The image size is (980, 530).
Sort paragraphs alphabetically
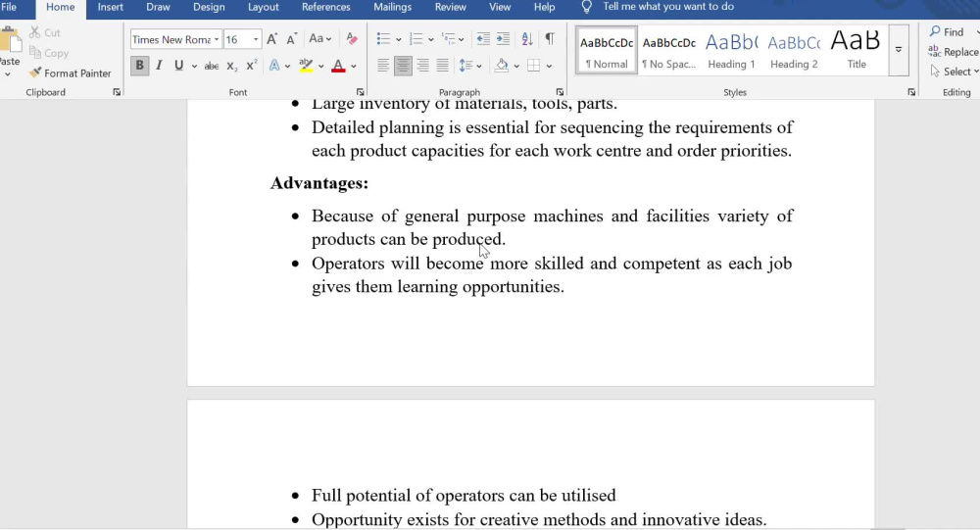[x=527, y=39]
